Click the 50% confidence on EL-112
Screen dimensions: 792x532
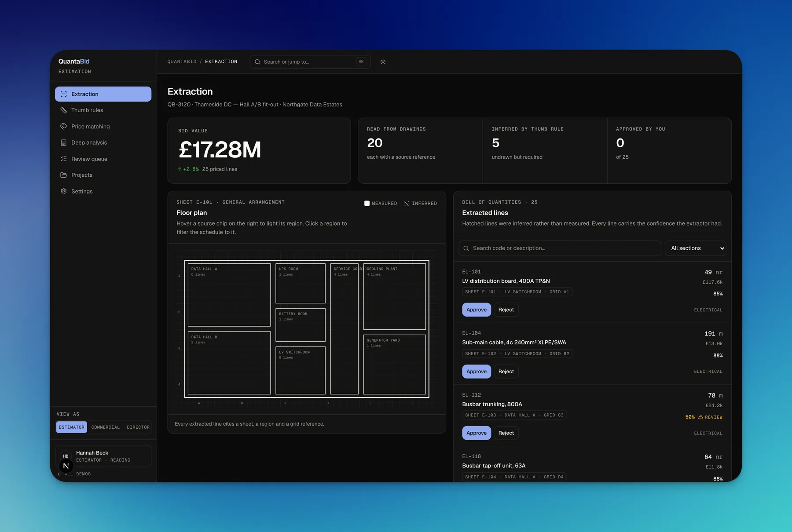tap(690, 417)
